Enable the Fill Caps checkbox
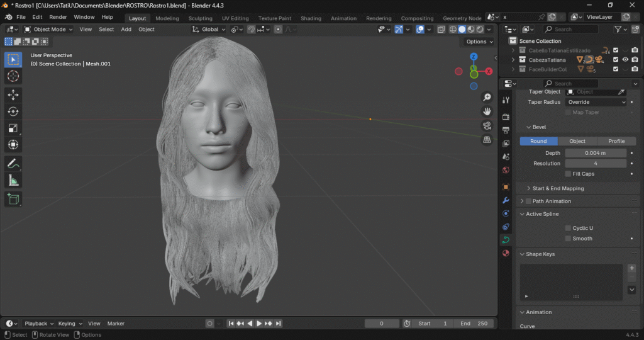The width and height of the screenshot is (644, 340). pyautogui.click(x=568, y=174)
